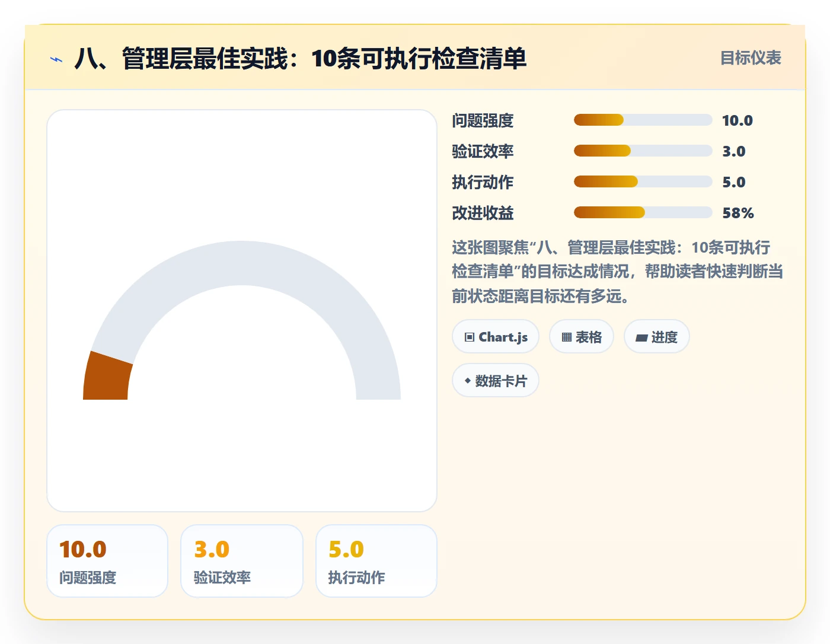This screenshot has width=830, height=644.
Task: Click the chart description paragraph text
Action: click(617, 272)
